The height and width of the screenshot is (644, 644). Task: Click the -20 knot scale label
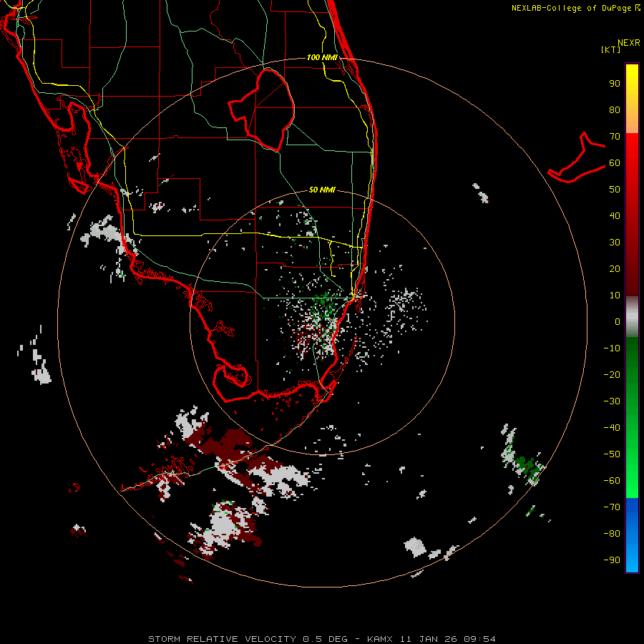click(612, 375)
